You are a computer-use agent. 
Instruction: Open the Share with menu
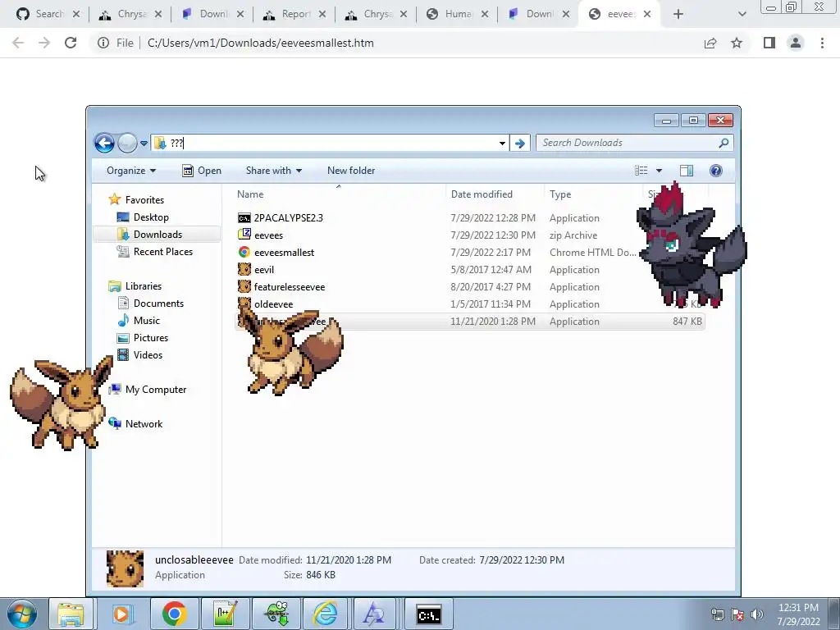274,171
